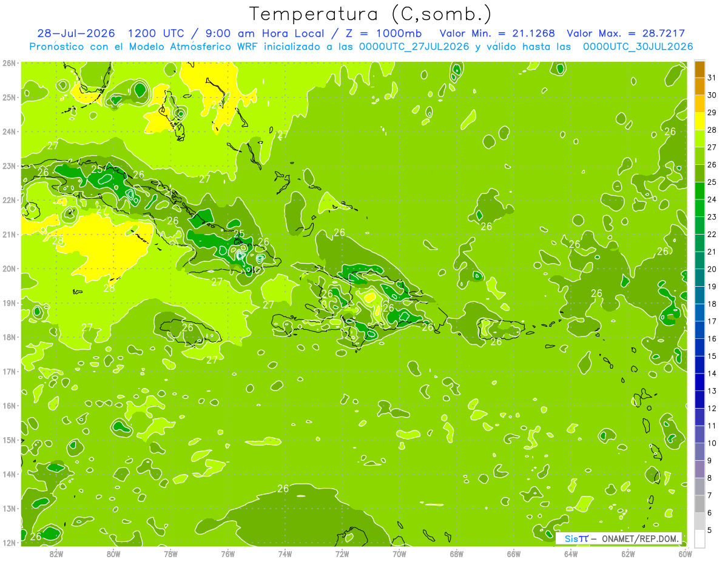Click the "64W" longitude axis label
The width and height of the screenshot is (728, 562).
(x=570, y=554)
